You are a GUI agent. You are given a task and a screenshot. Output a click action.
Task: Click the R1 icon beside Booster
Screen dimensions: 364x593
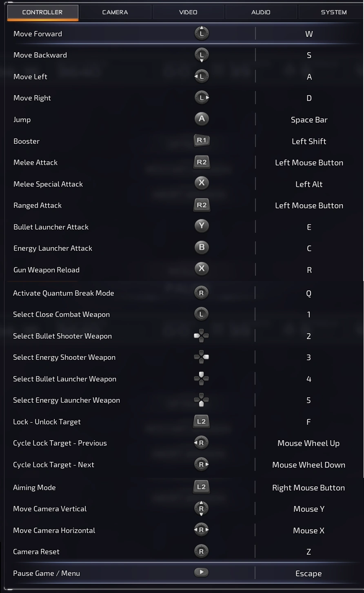pos(201,140)
